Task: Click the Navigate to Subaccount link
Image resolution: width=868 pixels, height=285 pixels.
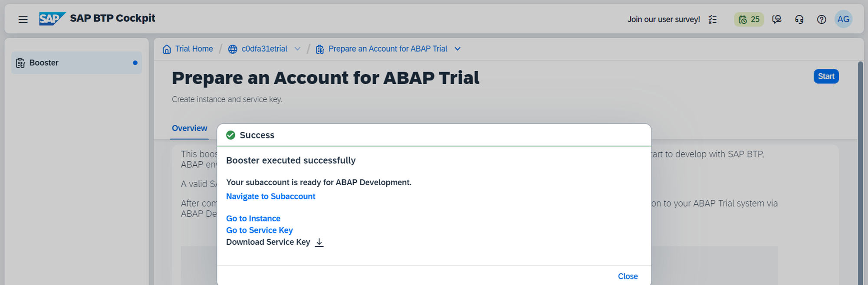Action: pyautogui.click(x=270, y=197)
